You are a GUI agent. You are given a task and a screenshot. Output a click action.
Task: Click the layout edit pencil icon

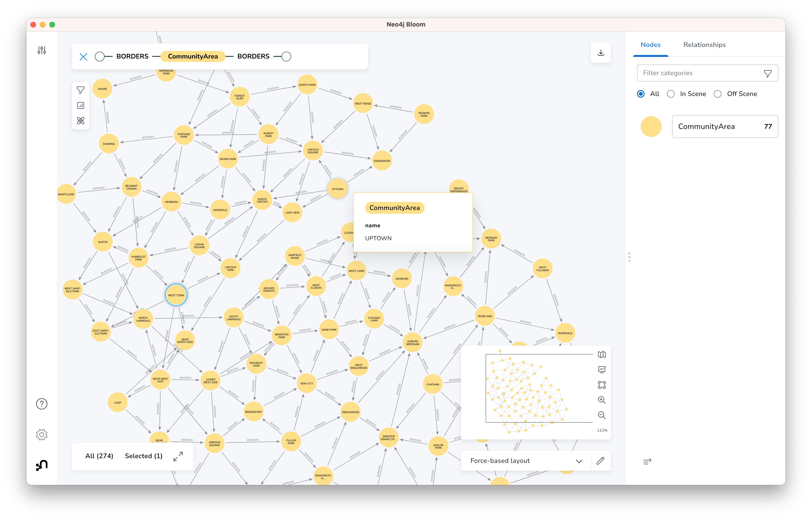(600, 461)
